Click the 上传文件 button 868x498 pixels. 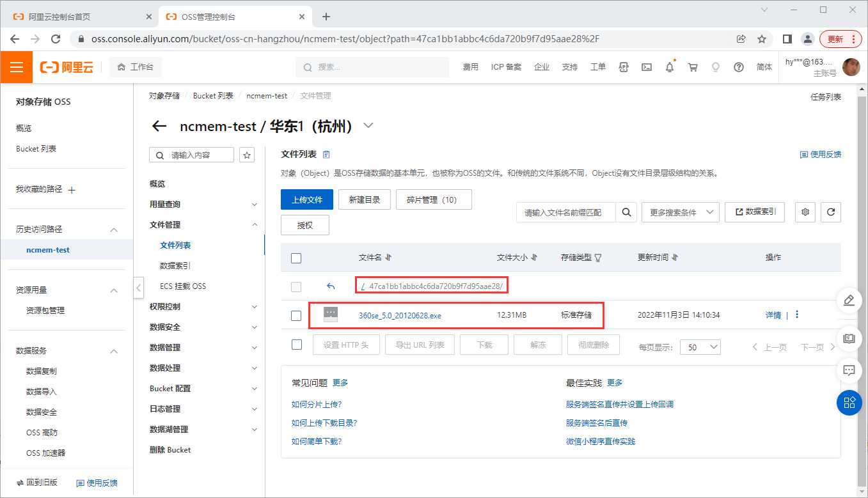307,199
